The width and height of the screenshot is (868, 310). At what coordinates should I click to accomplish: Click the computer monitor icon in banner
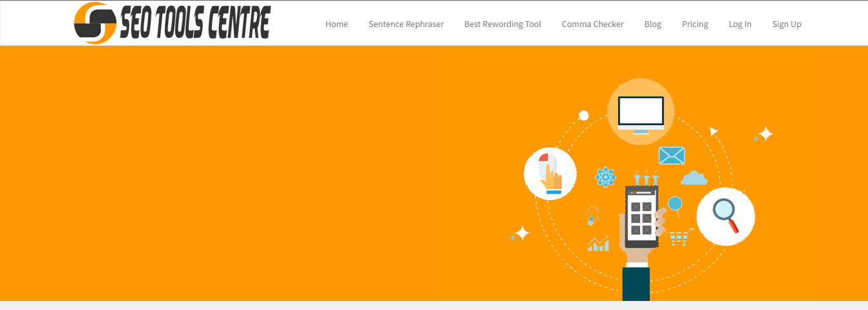click(x=641, y=113)
